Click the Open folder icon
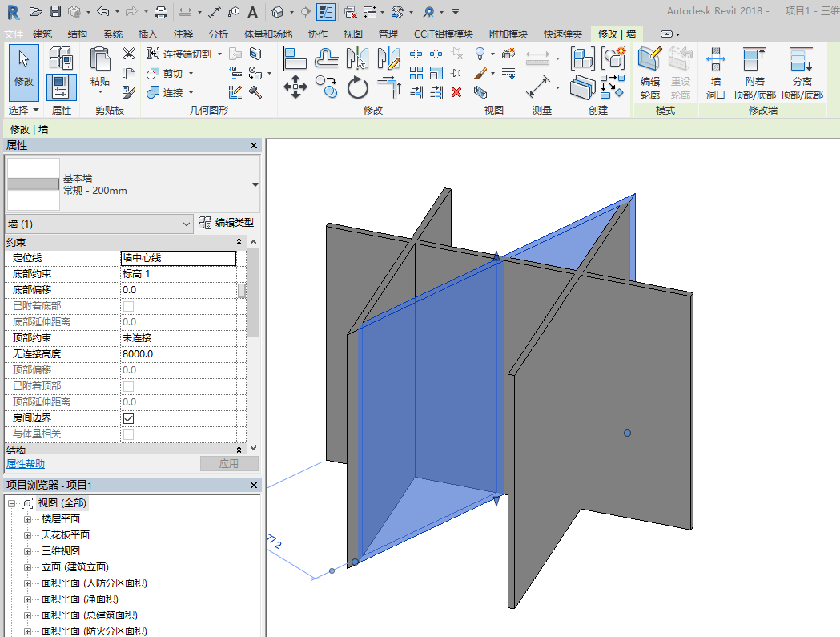This screenshot has width=840, height=637. tap(35, 12)
